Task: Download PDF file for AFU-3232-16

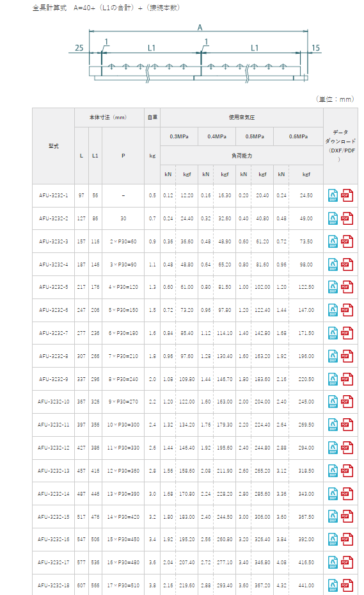Action: 347,539
